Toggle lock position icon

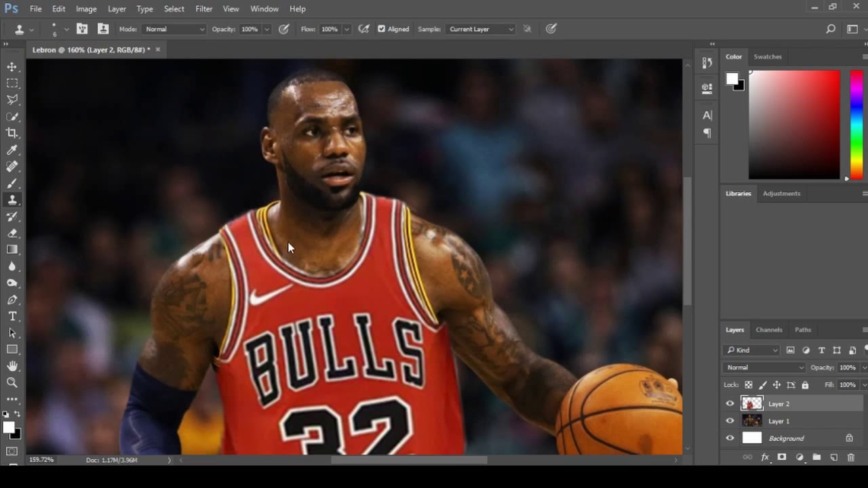point(776,385)
